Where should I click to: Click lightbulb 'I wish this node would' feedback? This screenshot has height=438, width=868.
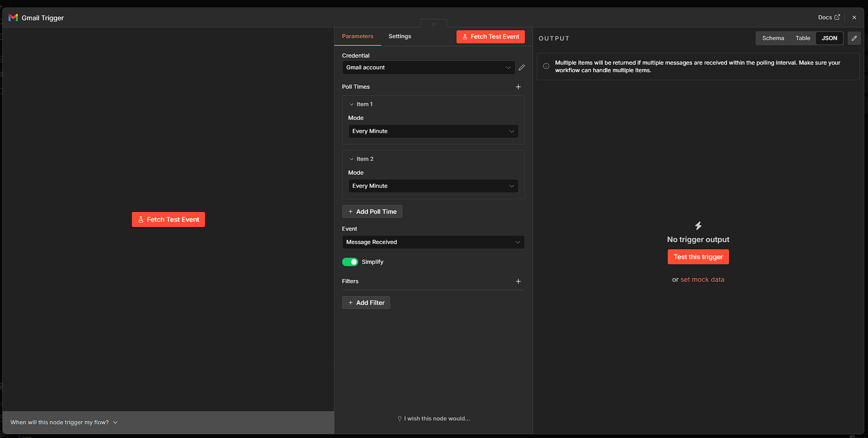(434, 419)
